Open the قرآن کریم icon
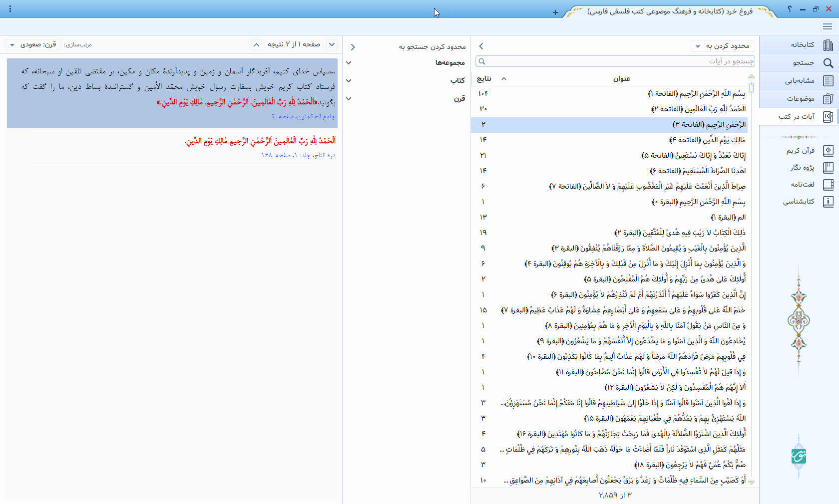The image size is (839, 504). (x=828, y=150)
